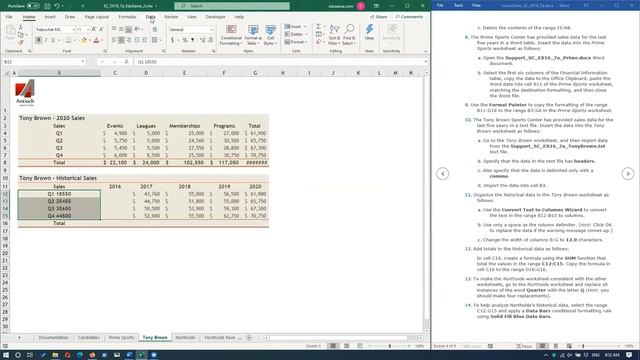This screenshot has height=360, width=640.
Task: Expand the formula bar arrow
Action: [x=426, y=62]
